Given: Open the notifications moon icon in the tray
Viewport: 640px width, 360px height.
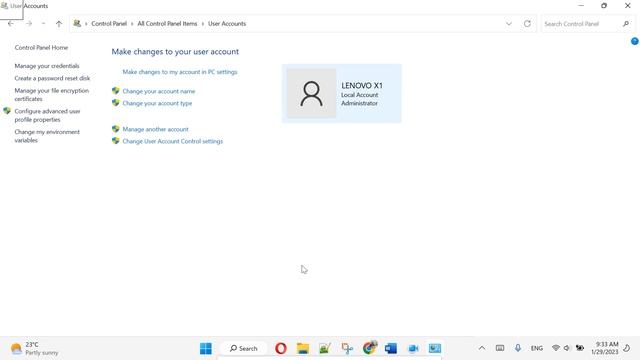Looking at the screenshot, I should (x=627, y=348).
